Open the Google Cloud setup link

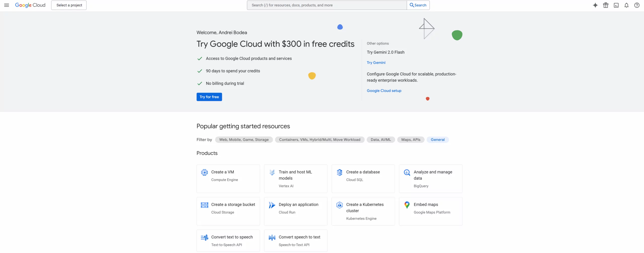pyautogui.click(x=384, y=91)
